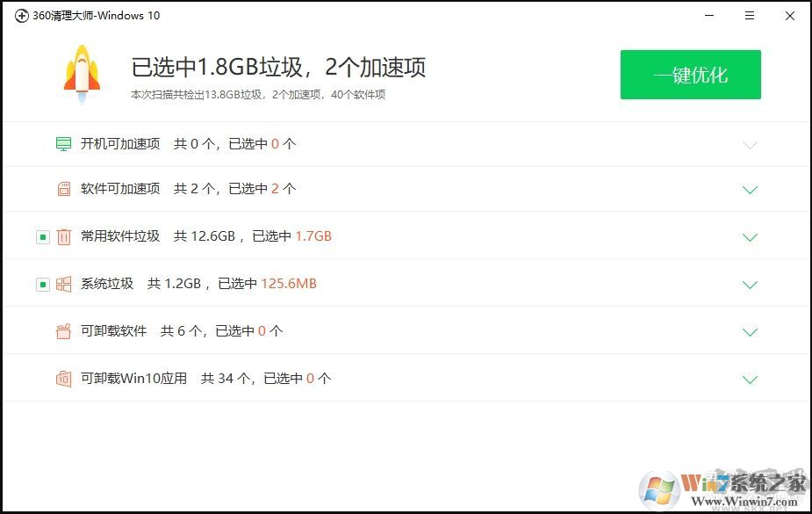Viewport: 812px width, 514px height.
Task: Click the box icon beside 可卸载软件
Action: click(x=63, y=331)
